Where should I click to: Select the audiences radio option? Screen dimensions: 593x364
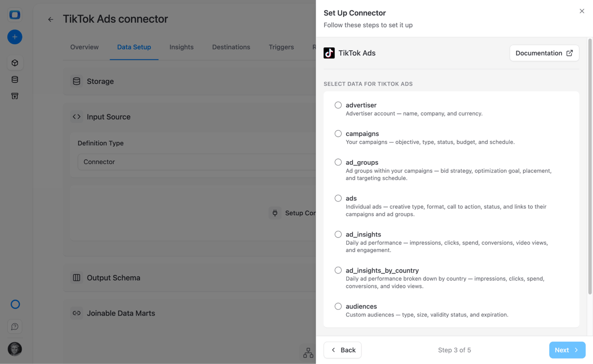pyautogui.click(x=338, y=306)
